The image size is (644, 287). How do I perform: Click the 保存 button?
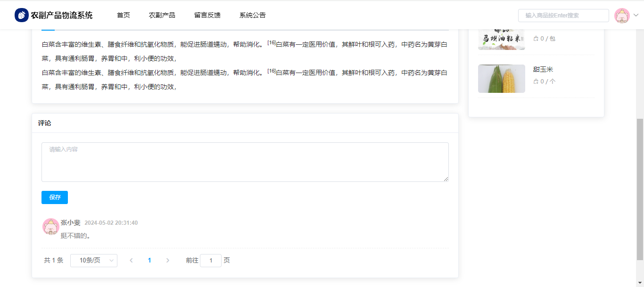[x=55, y=197]
